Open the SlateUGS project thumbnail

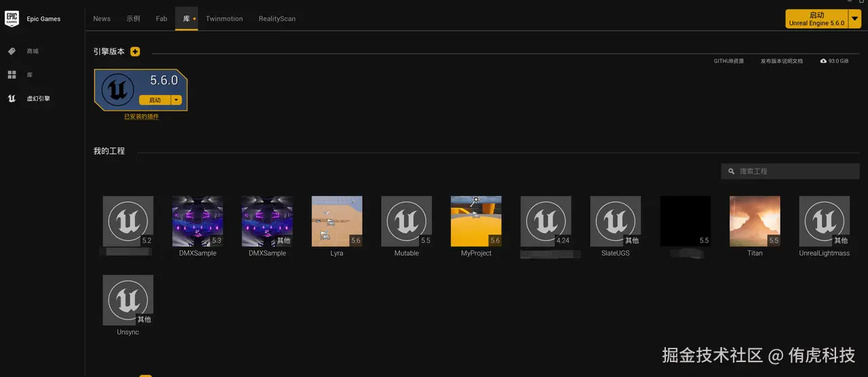[616, 221]
